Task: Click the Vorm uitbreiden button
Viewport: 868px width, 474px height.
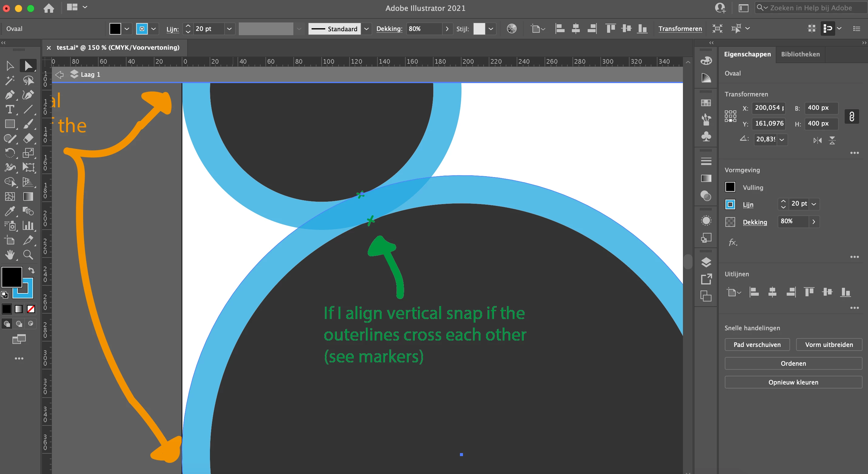Action: tap(829, 345)
